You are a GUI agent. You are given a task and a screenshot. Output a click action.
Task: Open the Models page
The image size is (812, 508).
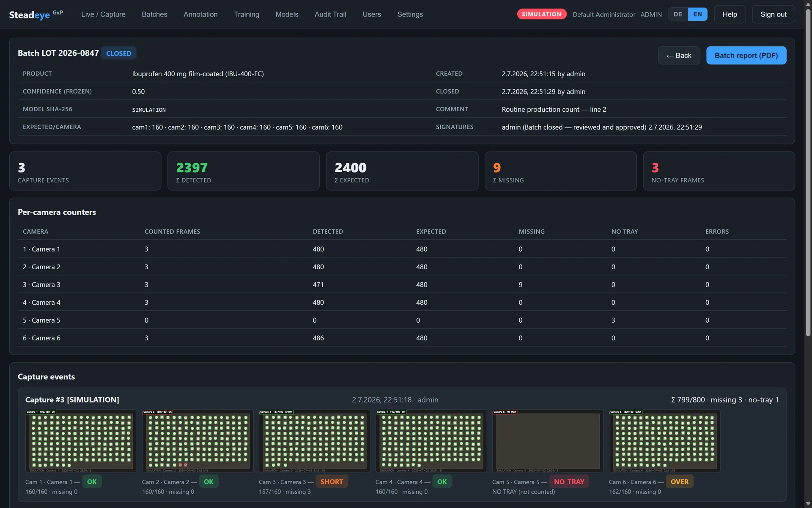coord(287,14)
